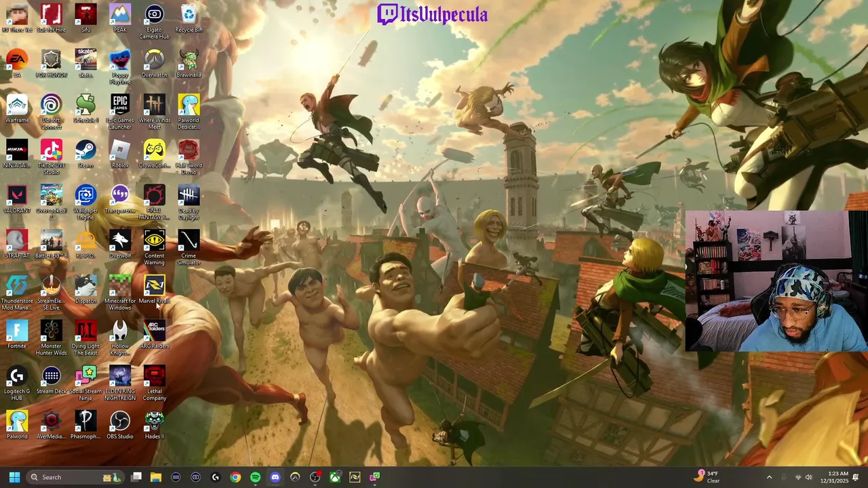Open the Overwolf desktop icon
Screen dimensions: 868x488
(x=120, y=244)
